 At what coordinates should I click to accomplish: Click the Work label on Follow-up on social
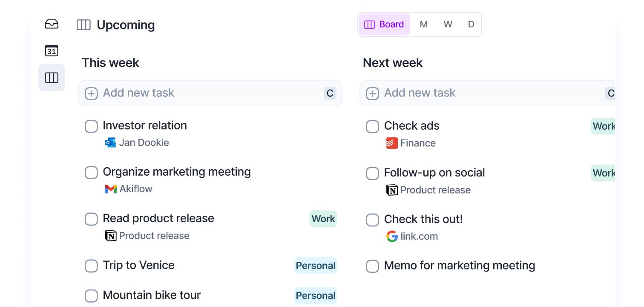603,173
